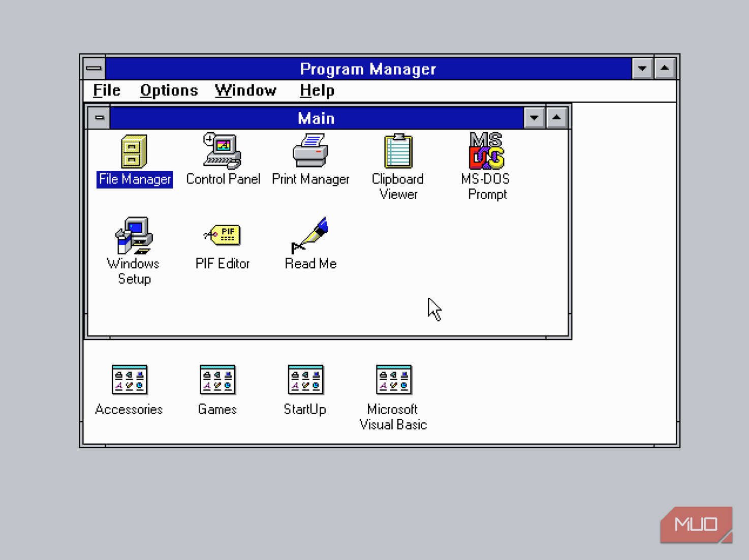Viewport: 749px width, 560px height.
Task: Open the Window menu
Action: click(x=245, y=90)
